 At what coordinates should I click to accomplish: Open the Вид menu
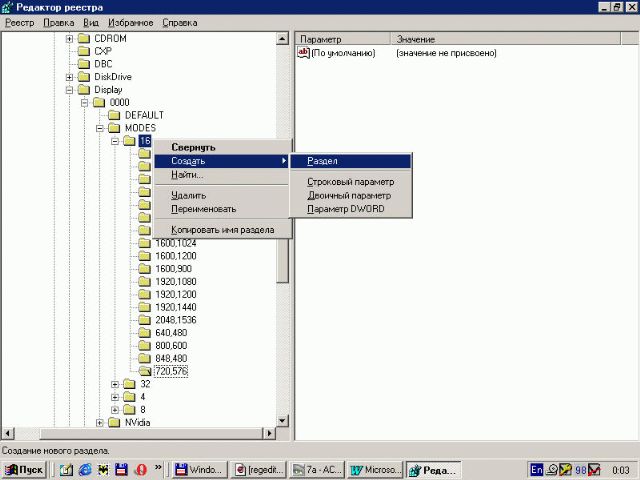pos(91,23)
